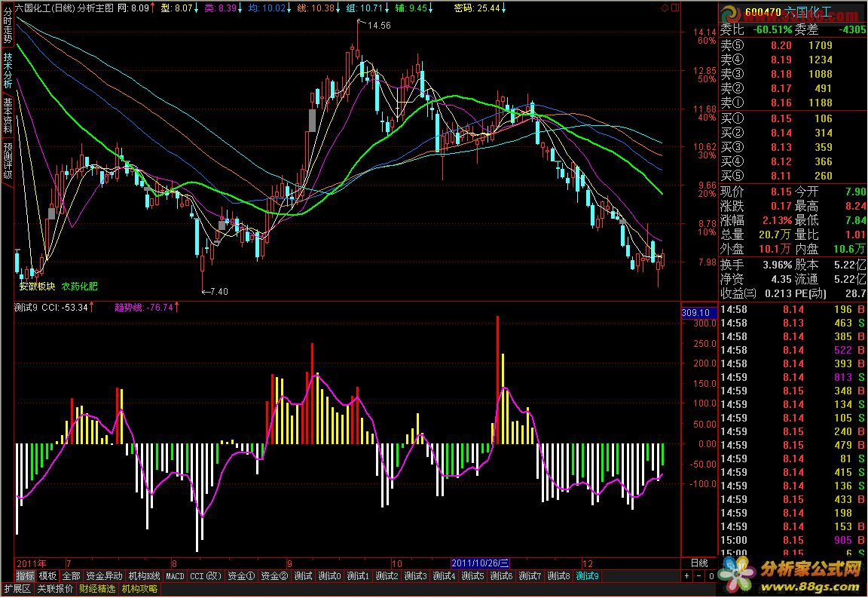Open the 预测评级 side tab
Screen dimensions: 868x598
(x=8, y=161)
